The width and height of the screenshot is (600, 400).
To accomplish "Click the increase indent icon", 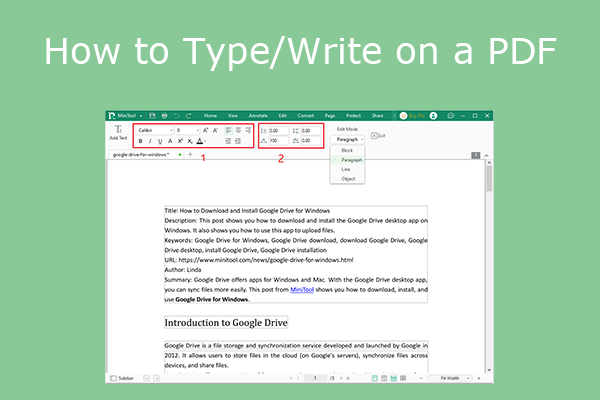I will pyautogui.click(x=238, y=141).
